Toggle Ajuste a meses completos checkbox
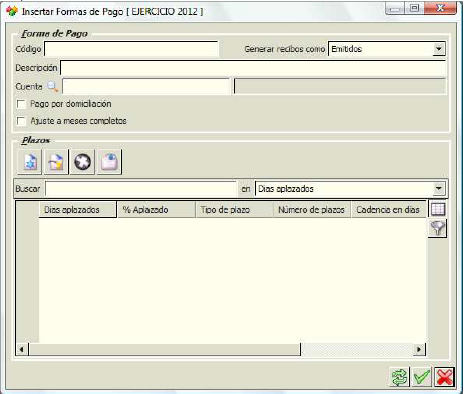 pyautogui.click(x=21, y=121)
